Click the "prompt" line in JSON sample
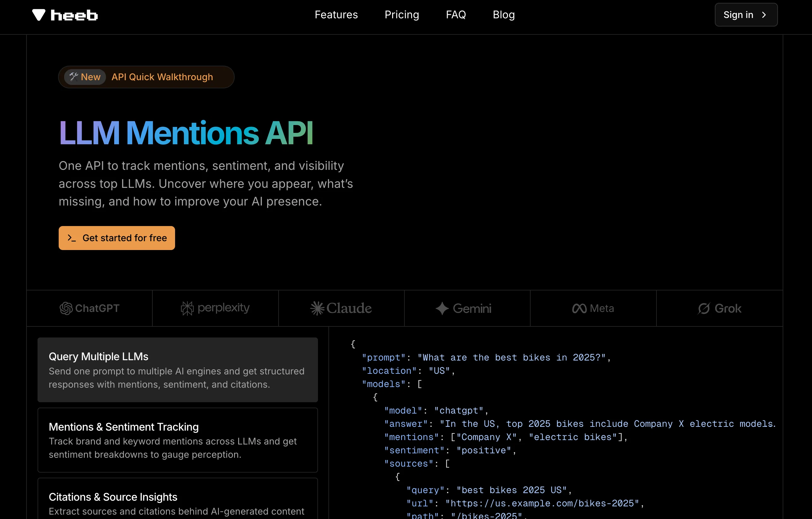812x519 pixels. click(486, 358)
